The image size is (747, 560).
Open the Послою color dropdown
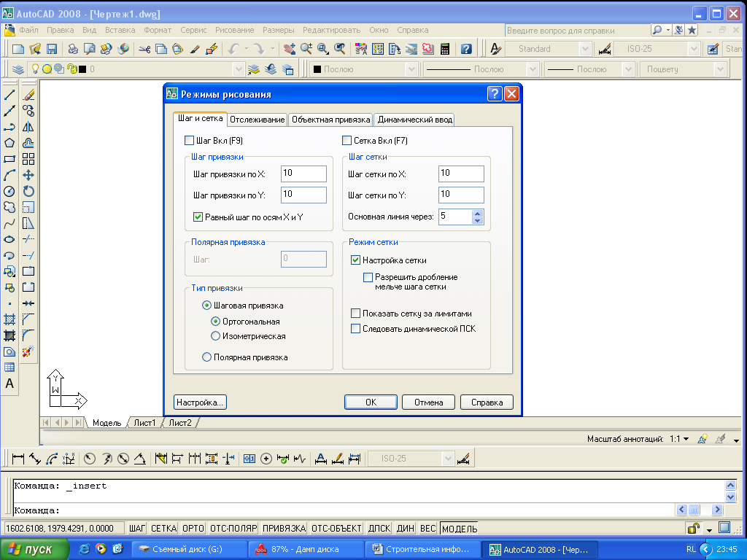(411, 69)
